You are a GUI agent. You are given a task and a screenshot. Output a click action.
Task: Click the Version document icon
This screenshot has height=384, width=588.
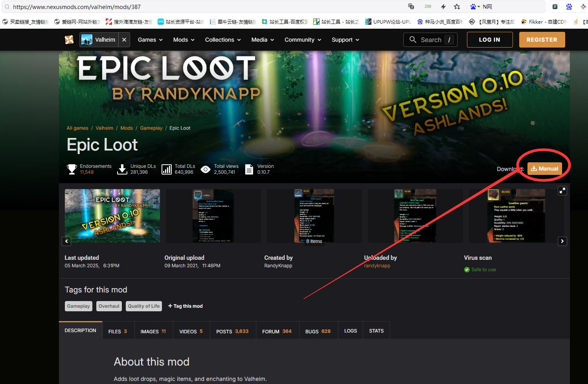(x=249, y=169)
